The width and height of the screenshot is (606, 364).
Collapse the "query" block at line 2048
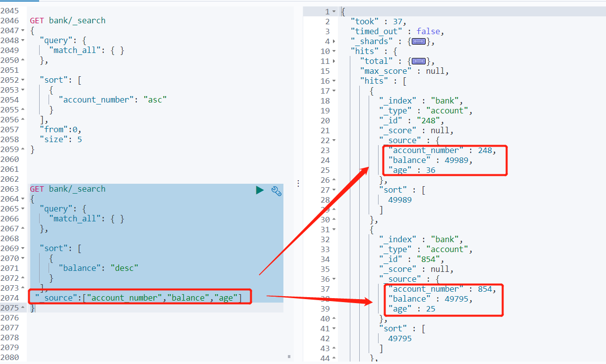pos(23,41)
